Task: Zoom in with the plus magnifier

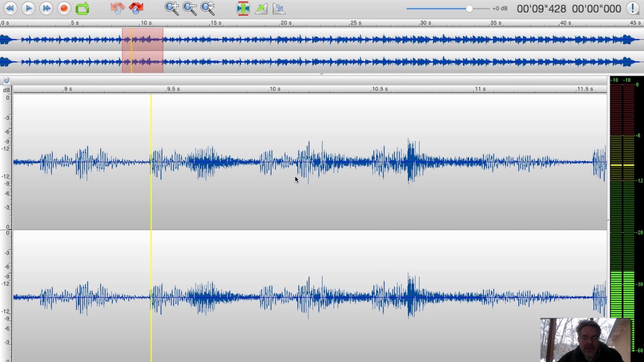Action: tap(172, 8)
